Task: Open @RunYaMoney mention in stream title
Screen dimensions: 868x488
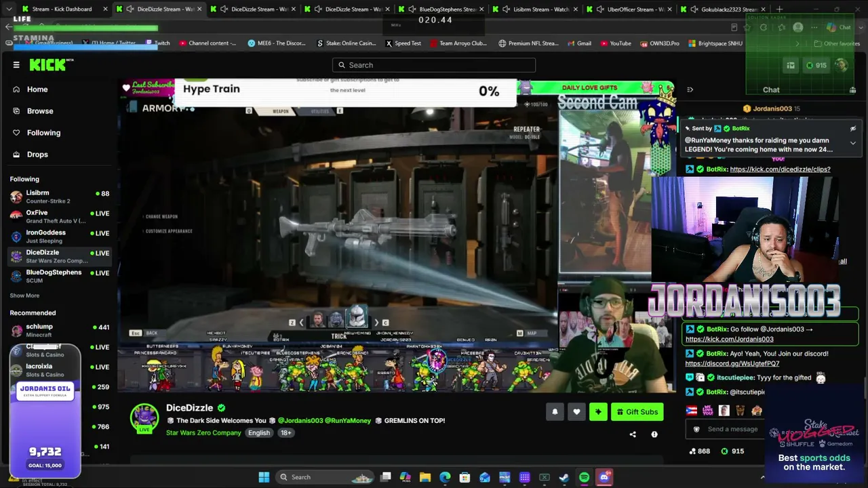Action: tap(348, 420)
